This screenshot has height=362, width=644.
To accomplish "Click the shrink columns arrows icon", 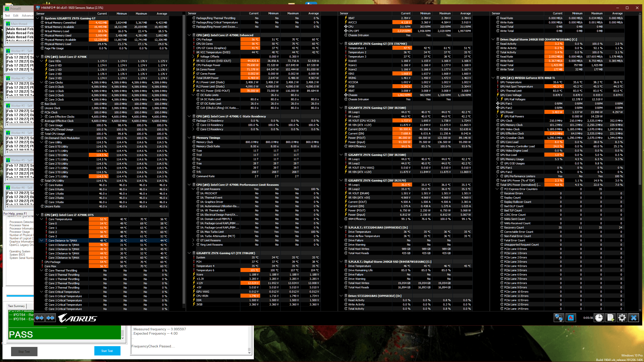I will pos(50,318).
